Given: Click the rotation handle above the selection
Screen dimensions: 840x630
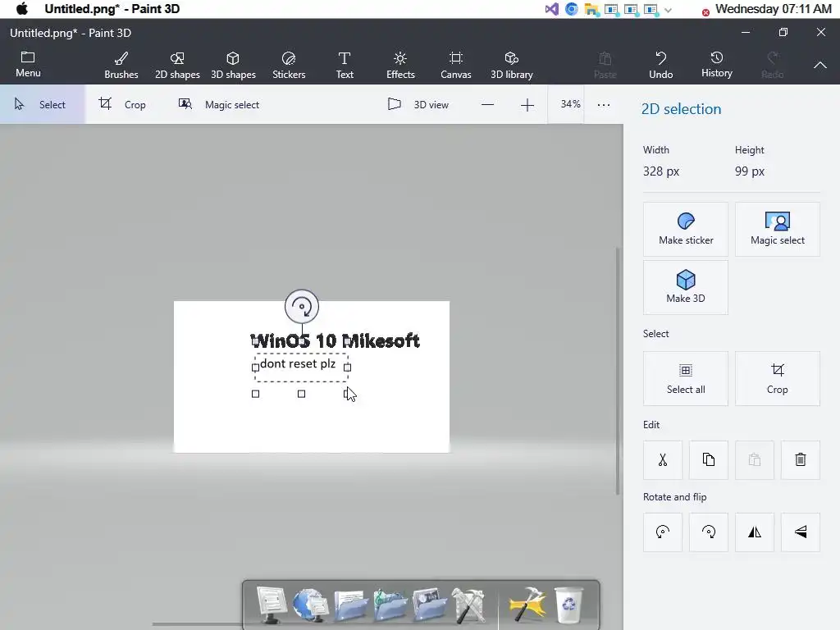Looking at the screenshot, I should 302,307.
